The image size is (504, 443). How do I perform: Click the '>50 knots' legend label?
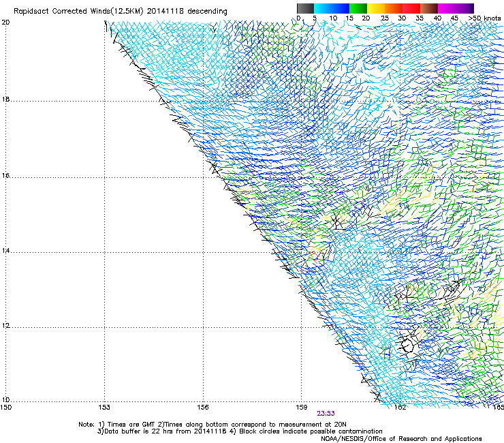(484, 18)
